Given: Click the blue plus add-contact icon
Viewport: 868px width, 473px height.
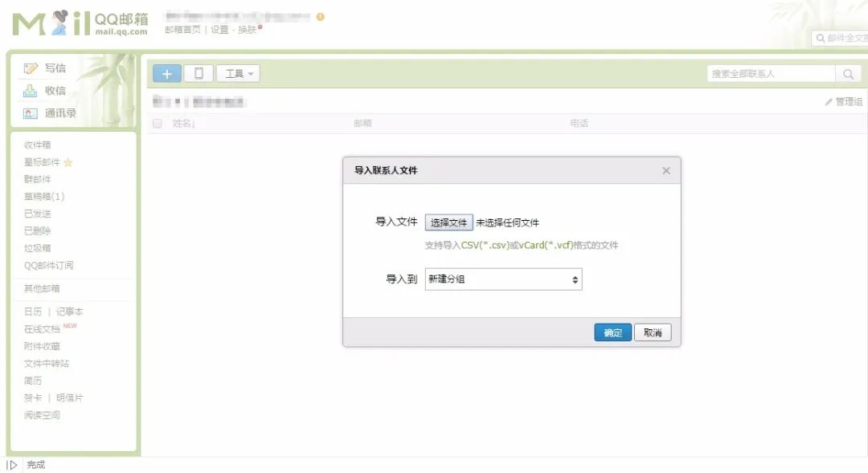Looking at the screenshot, I should (166, 73).
